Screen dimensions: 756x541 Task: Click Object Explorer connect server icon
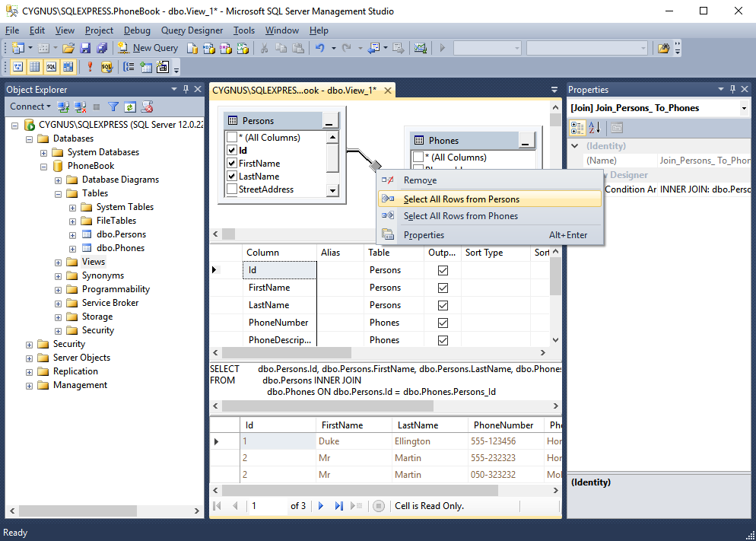tap(63, 107)
